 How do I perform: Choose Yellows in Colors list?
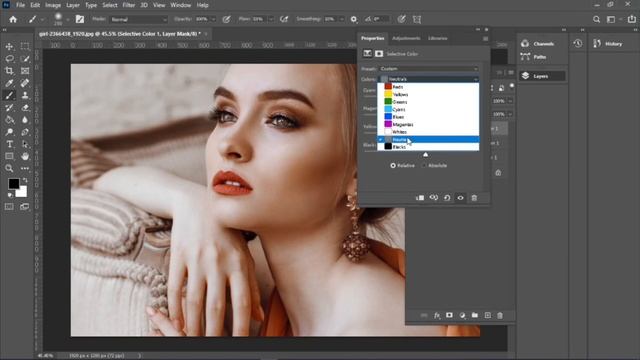pos(428,94)
